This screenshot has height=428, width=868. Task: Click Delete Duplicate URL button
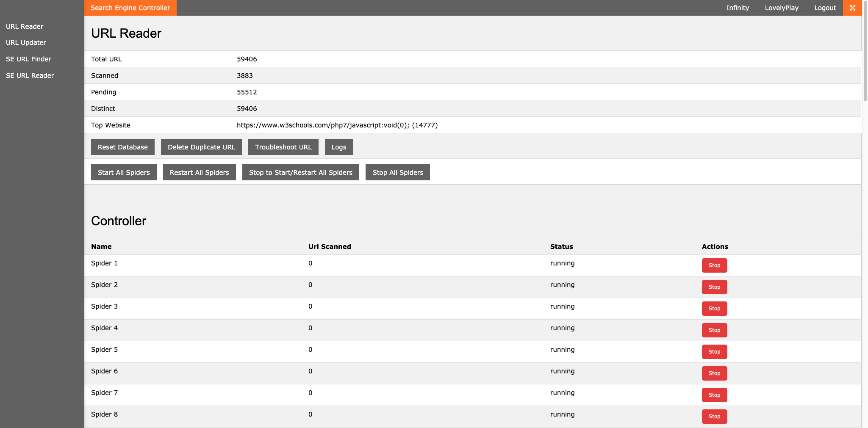[x=201, y=147]
